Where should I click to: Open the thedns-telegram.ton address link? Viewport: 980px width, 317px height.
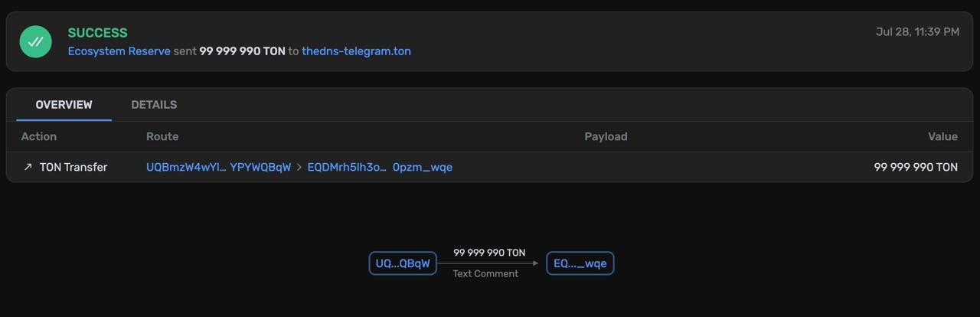point(356,51)
